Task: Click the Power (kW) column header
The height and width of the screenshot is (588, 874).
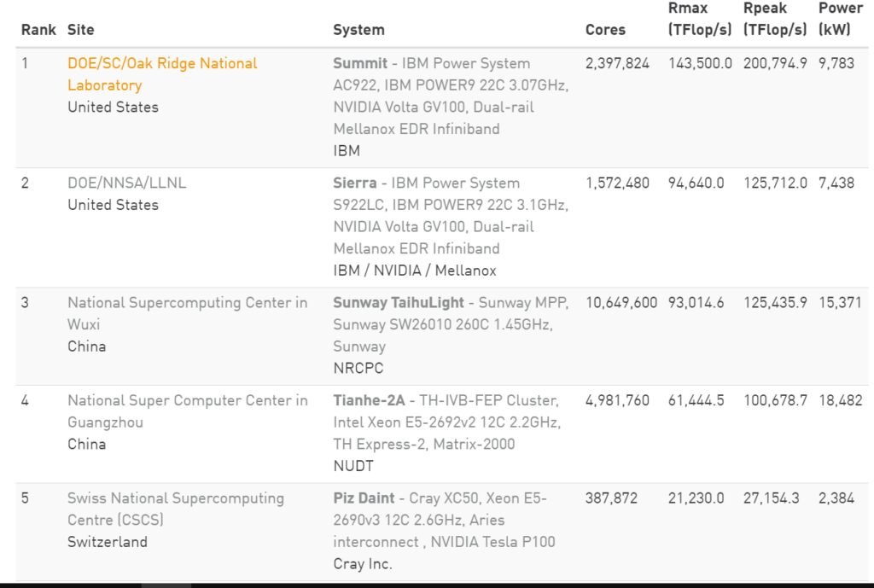Action: (x=841, y=19)
